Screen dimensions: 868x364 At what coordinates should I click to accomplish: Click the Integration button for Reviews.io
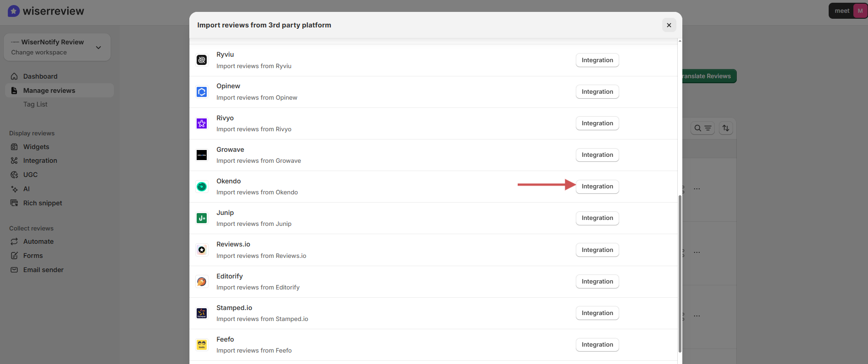[x=597, y=250]
